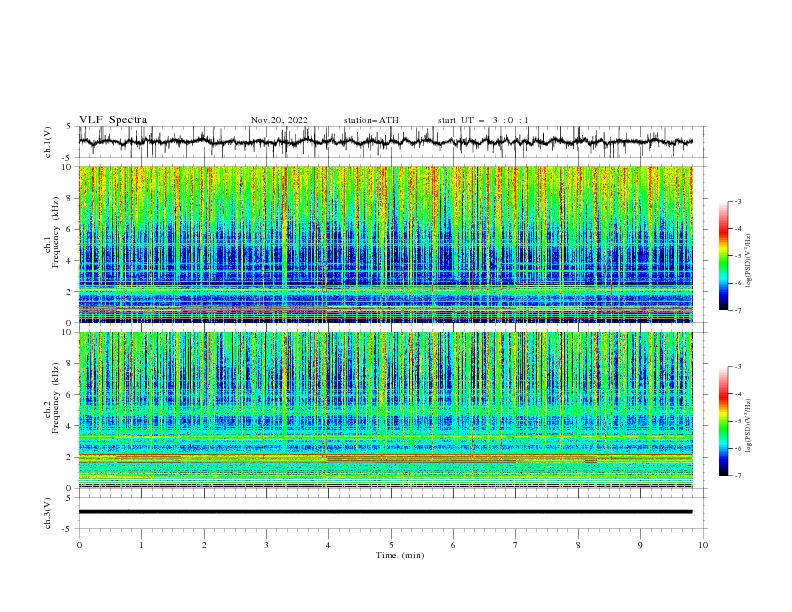The height and width of the screenshot is (612, 792).
Task: Click the "6" kHz tick on ch.2 axis
Action: pos(70,394)
